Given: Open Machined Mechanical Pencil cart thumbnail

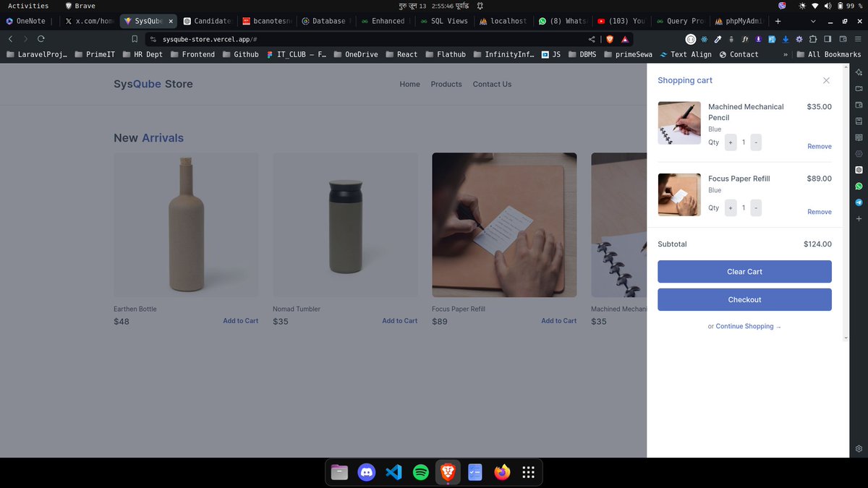Looking at the screenshot, I should pyautogui.click(x=679, y=123).
